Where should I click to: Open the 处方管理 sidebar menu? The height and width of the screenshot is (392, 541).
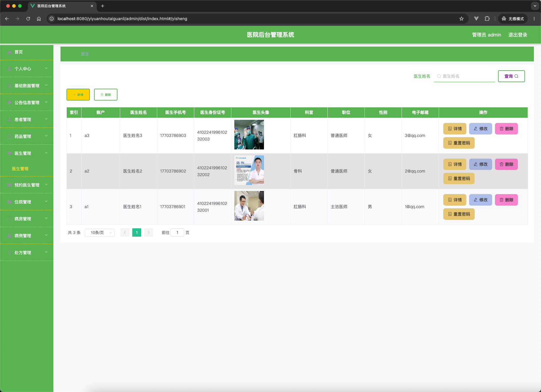[27, 253]
